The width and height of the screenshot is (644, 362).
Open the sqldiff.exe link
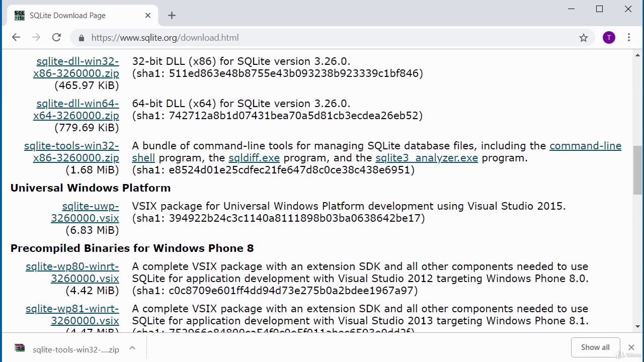pyautogui.click(x=254, y=158)
